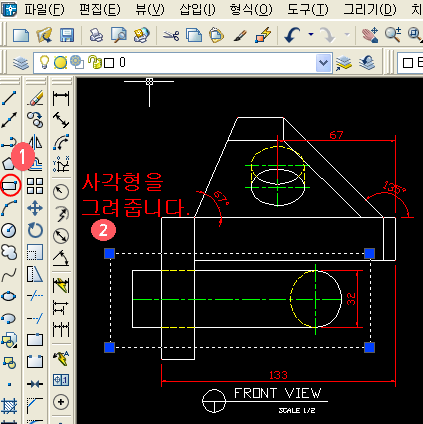Screen dimensions: 423x424
Task: Open the Insert Block tool
Action: click(x=9, y=340)
